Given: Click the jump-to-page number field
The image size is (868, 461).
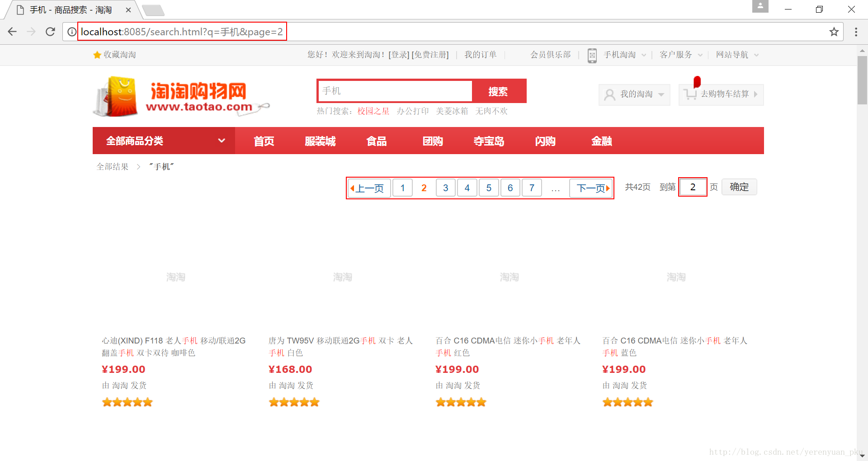Looking at the screenshot, I should pos(693,187).
